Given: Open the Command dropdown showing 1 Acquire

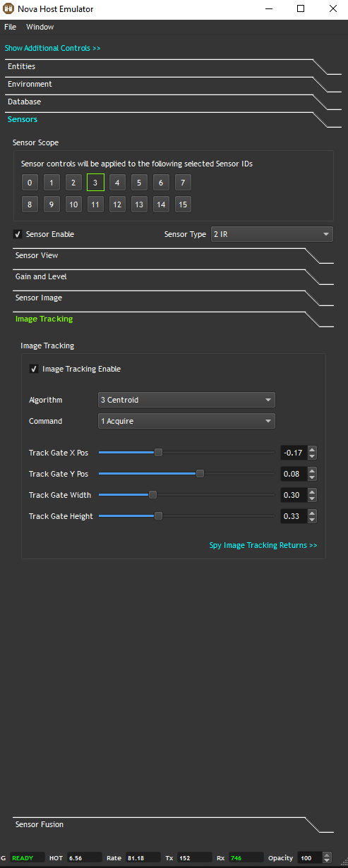Looking at the screenshot, I should click(186, 421).
